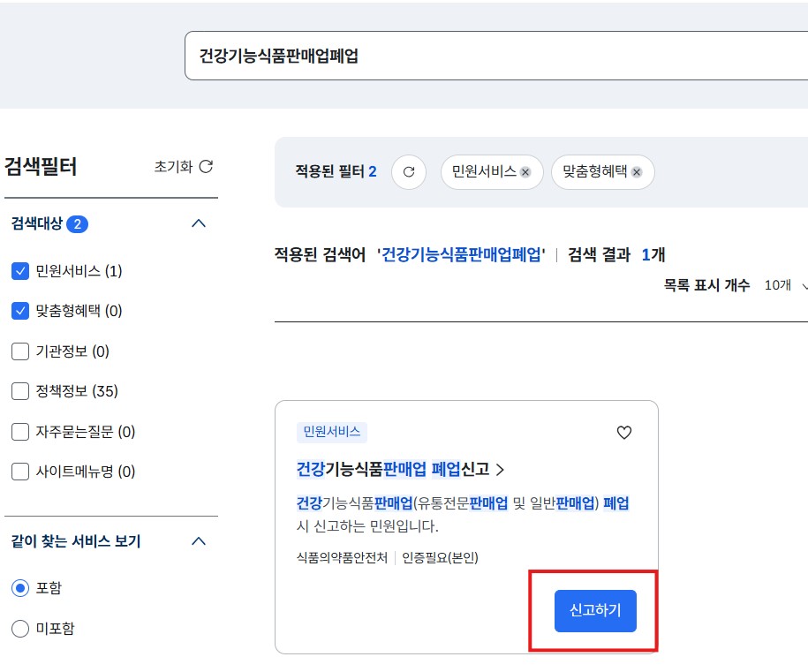Viewport: 808px width, 672px height.
Task: Enable the 기관정보 checkbox
Action: (x=19, y=351)
